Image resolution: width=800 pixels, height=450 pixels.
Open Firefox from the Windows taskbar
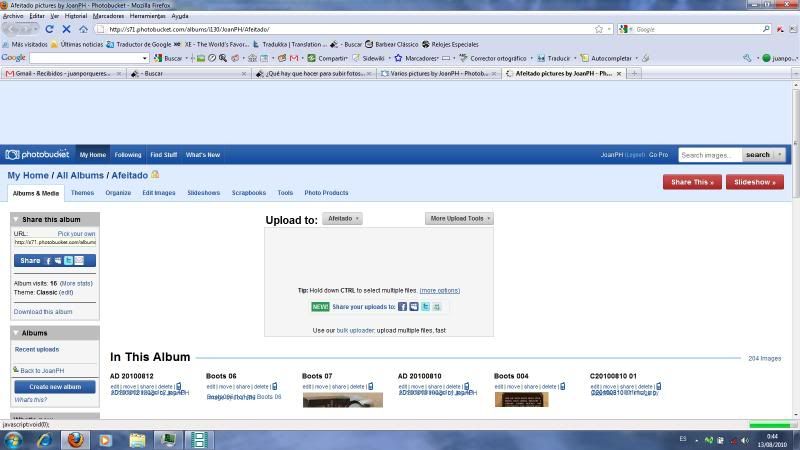[76, 440]
